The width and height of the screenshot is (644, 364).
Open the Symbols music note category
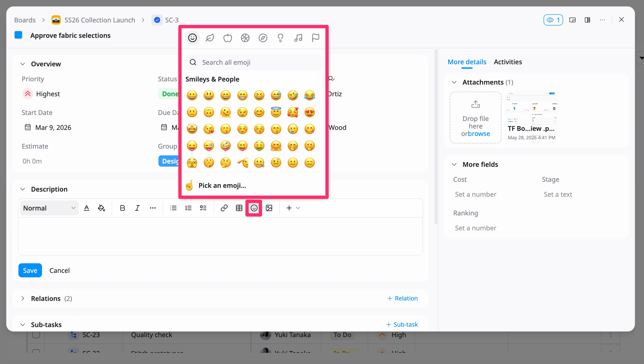[298, 38]
